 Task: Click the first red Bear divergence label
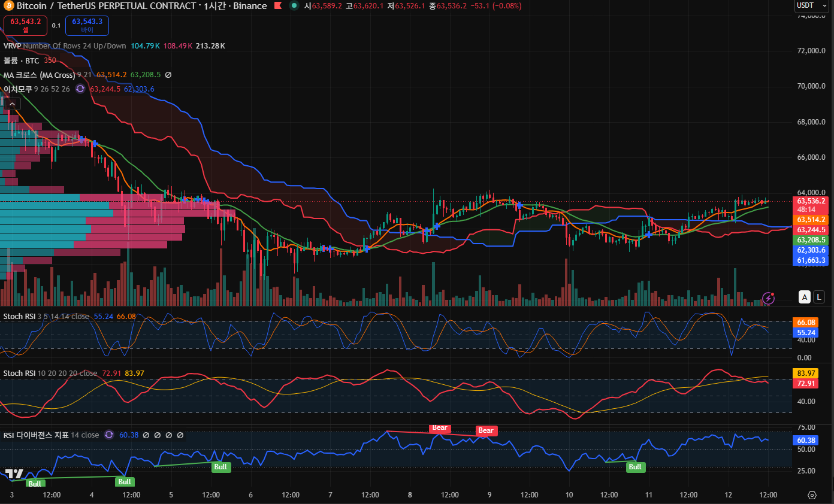click(440, 428)
